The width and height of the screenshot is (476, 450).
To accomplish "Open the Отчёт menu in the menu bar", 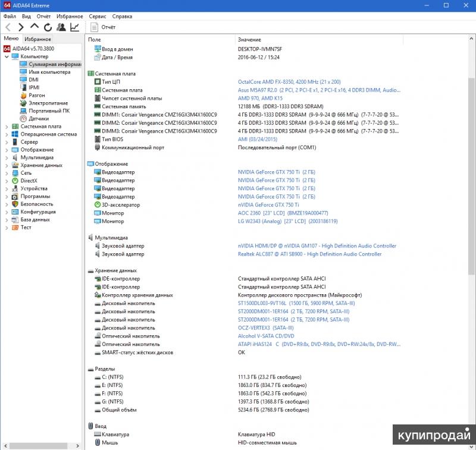I will (x=43, y=17).
